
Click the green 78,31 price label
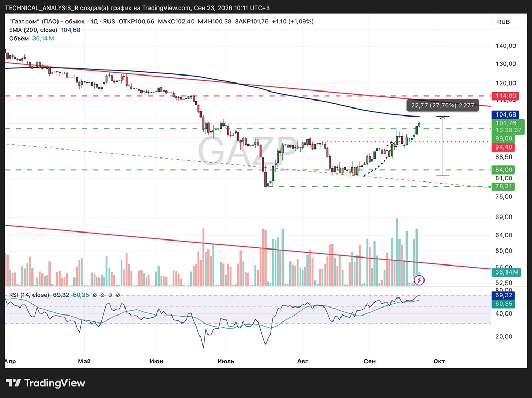tap(503, 186)
